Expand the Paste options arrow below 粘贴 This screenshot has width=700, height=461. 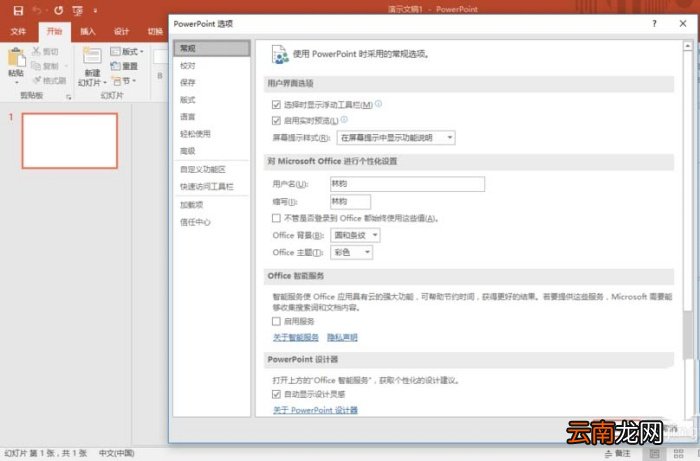17,83
